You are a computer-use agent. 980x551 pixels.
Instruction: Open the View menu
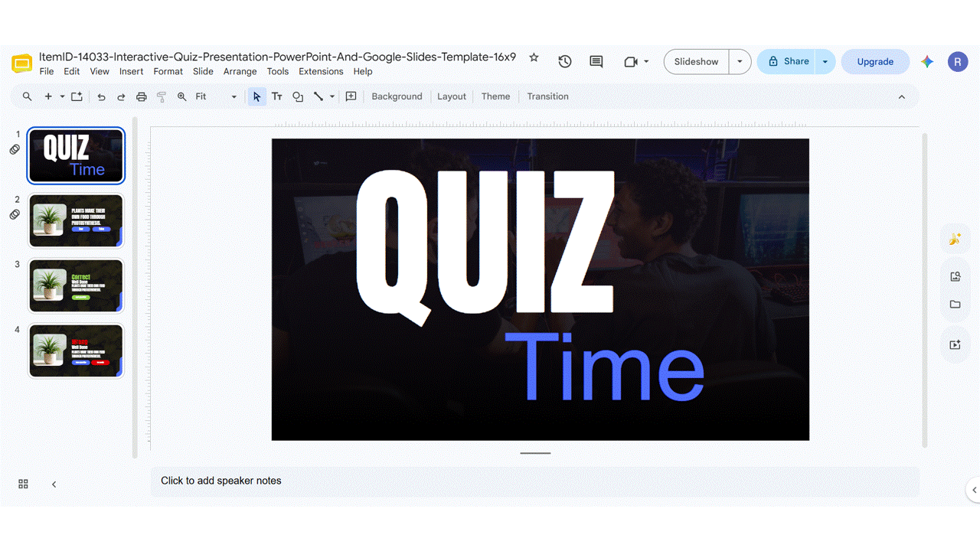pos(100,71)
